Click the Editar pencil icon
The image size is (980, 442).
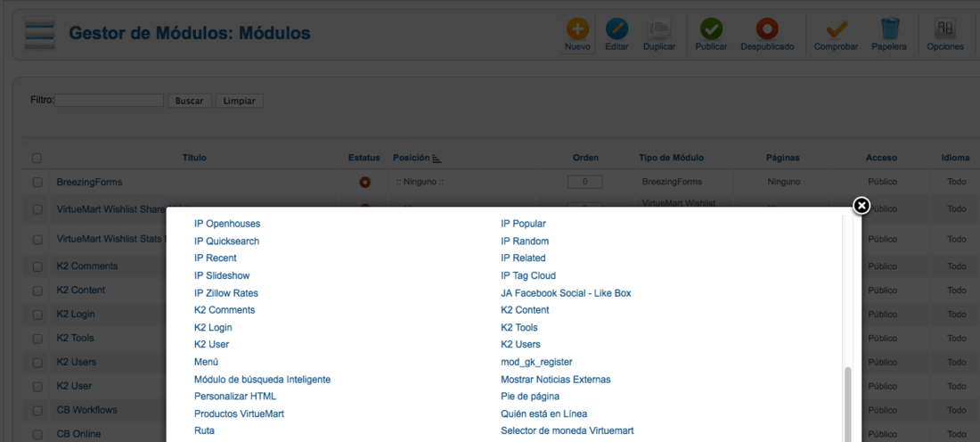point(617,29)
